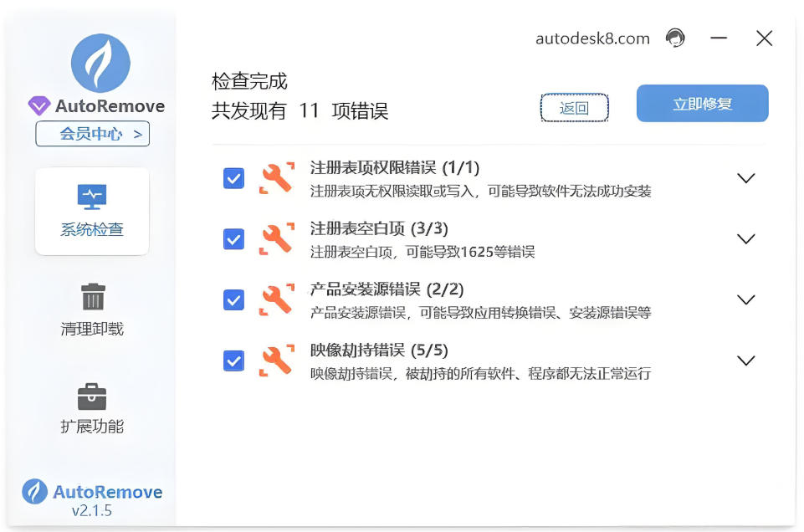Uncheck the 注册表空白项 item
The height and width of the screenshot is (532, 804).
233,239
